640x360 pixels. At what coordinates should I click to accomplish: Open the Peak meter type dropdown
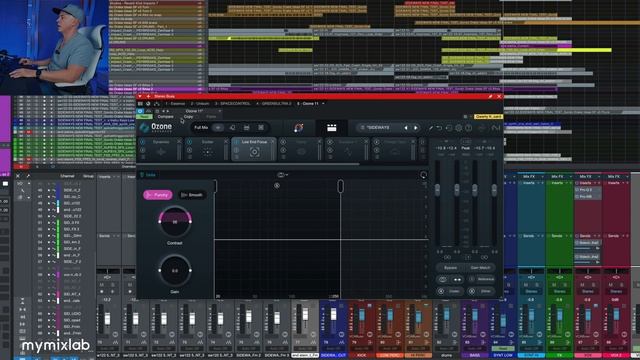(x=466, y=148)
